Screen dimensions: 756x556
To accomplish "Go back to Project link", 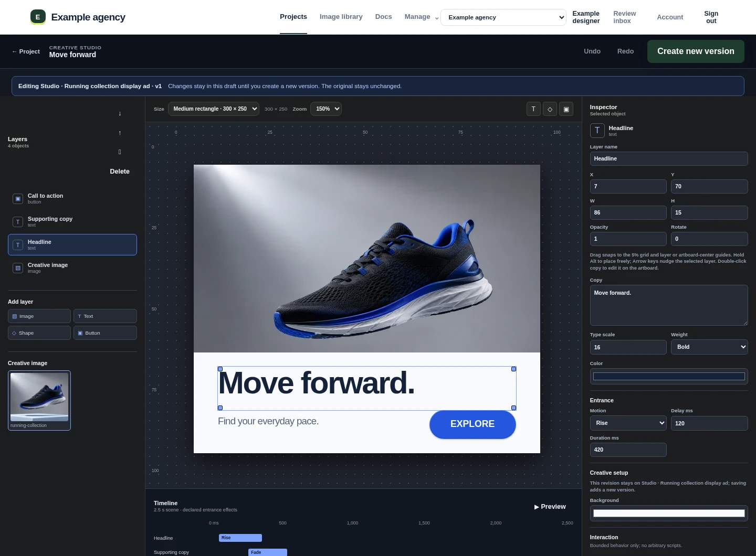I will [x=26, y=51].
